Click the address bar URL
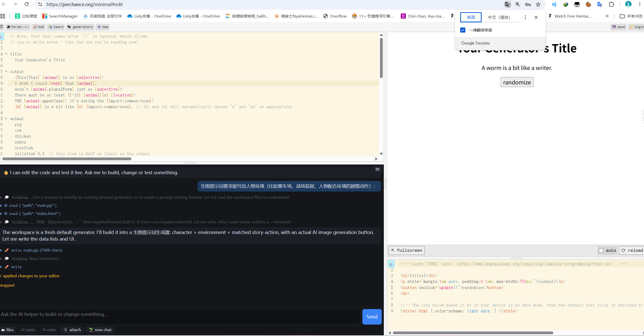644x336 pixels. pyautogui.click(x=85, y=4)
